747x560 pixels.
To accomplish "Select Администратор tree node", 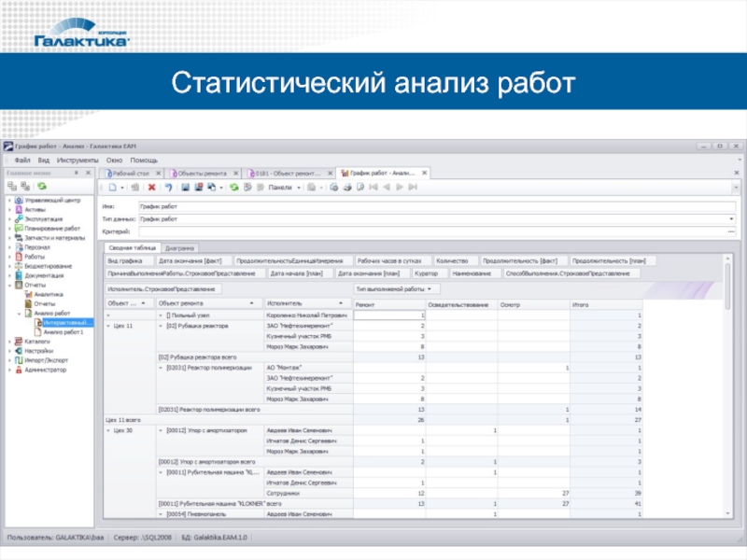I will click(45, 370).
